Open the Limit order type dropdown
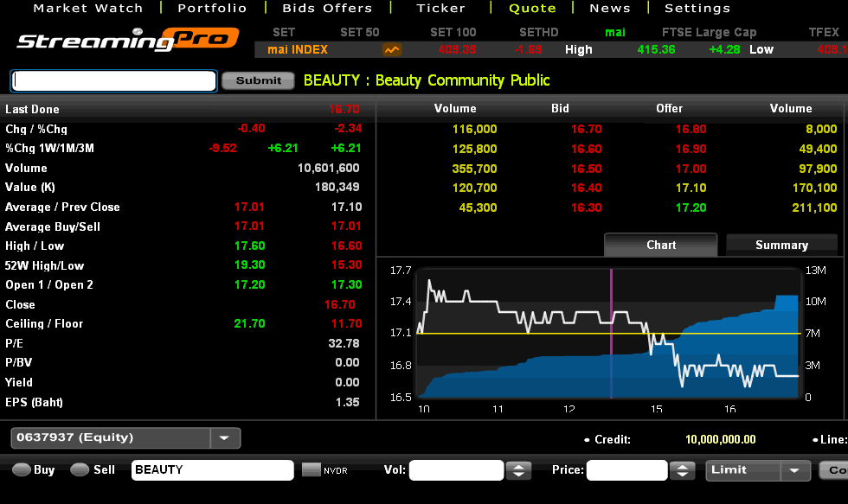This screenshot has width=848, height=504. 758,470
